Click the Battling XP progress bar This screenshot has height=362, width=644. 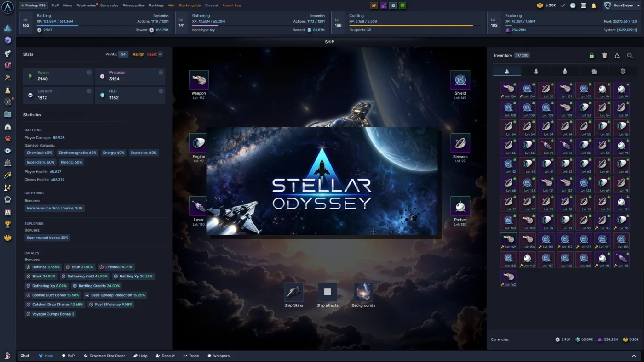(x=103, y=26)
